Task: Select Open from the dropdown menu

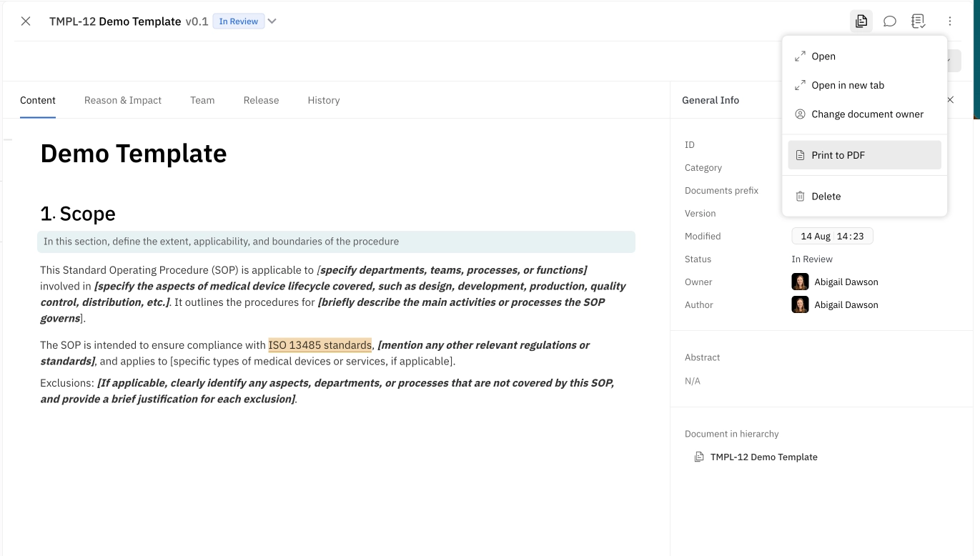Action: click(823, 56)
